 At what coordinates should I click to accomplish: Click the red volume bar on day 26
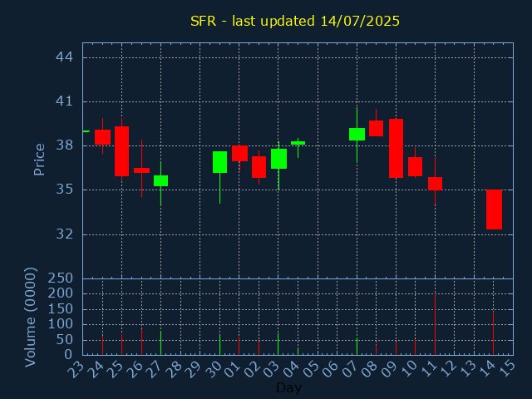pyautogui.click(x=141, y=342)
